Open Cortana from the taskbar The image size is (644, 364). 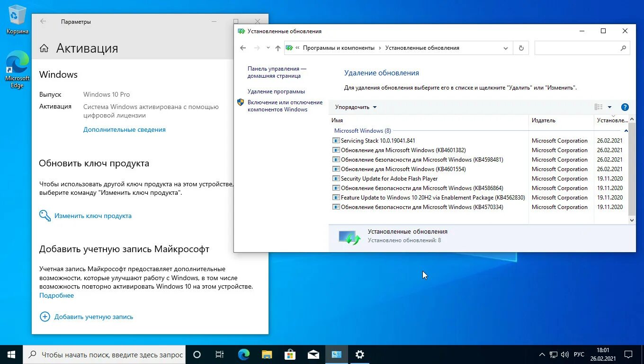pyautogui.click(x=197, y=355)
